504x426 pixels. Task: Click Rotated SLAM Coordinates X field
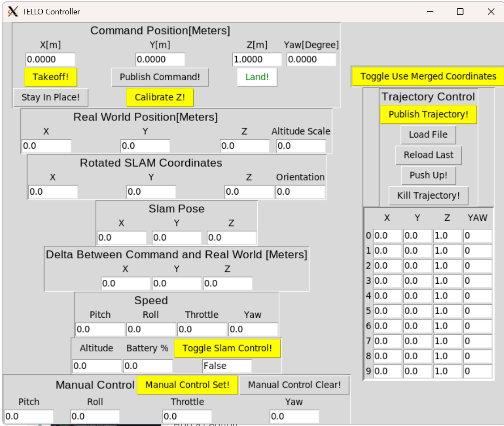point(53,192)
